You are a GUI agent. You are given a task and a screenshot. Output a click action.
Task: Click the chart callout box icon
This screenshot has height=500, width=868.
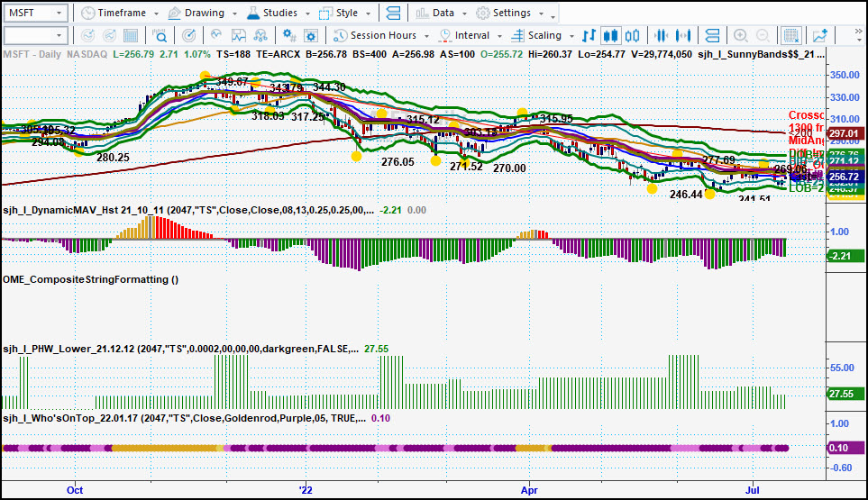coord(239,35)
